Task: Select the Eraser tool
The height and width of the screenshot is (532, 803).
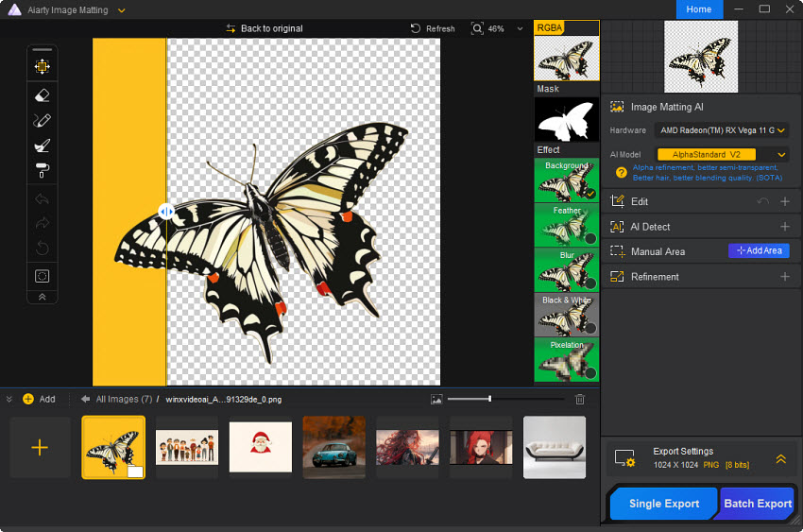Action: pyautogui.click(x=42, y=94)
